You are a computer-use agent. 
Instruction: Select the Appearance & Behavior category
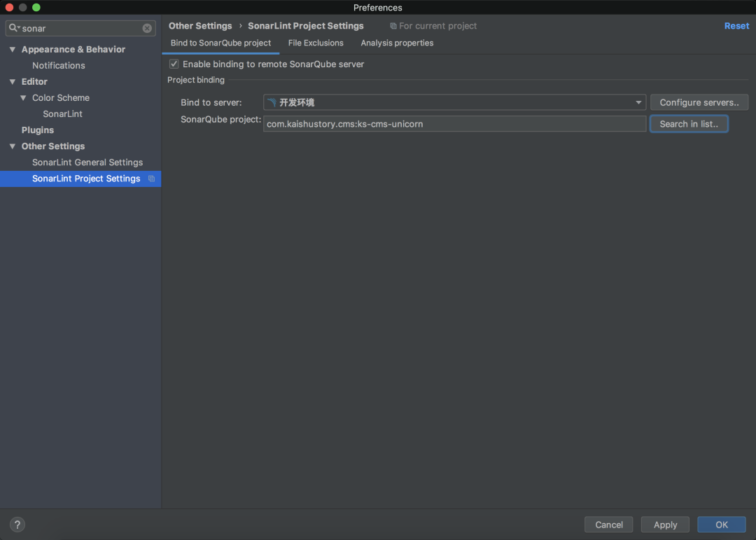(x=73, y=49)
